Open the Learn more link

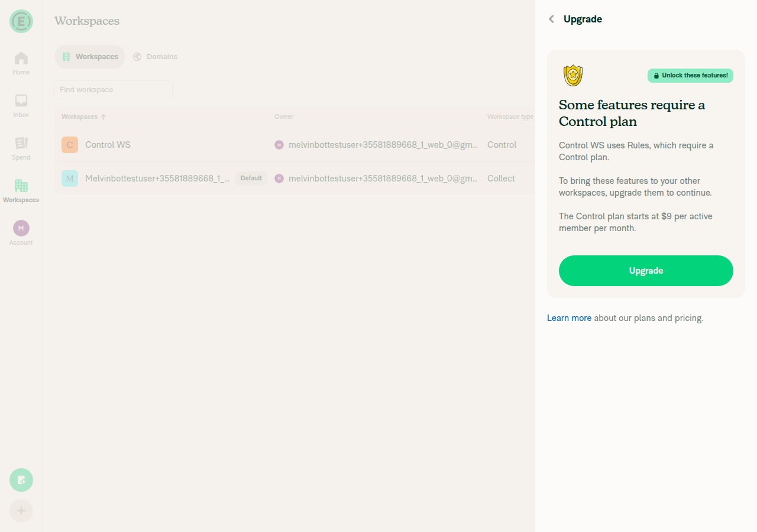pos(569,318)
